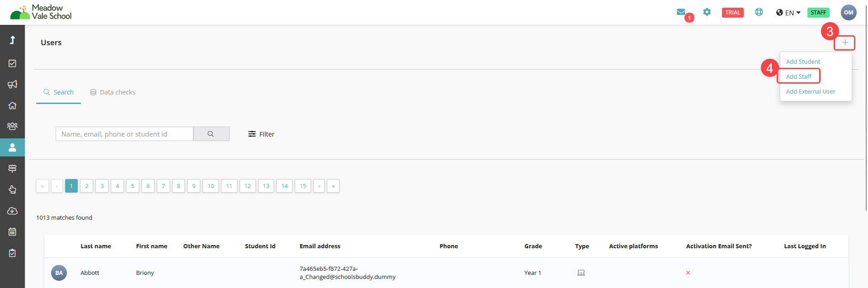Open the megaphone announcements sidebar icon
The width and height of the screenshot is (868, 288).
[x=12, y=85]
